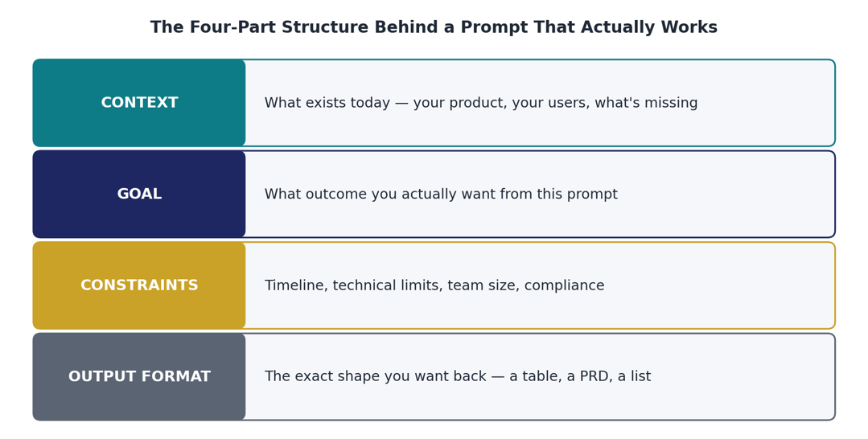The image size is (868, 439).
Task: Select 'The exact shape you want back' text
Action: 457,376
